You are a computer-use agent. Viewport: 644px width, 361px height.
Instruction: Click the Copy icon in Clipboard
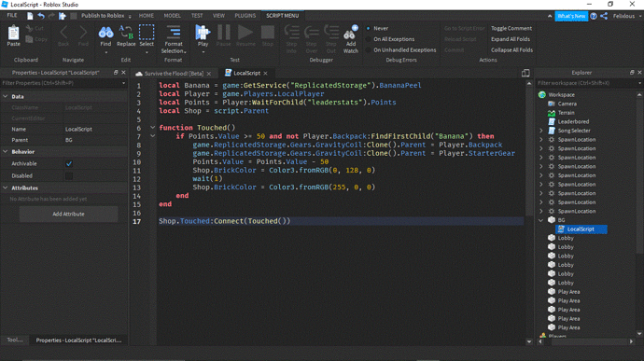click(x=30, y=39)
